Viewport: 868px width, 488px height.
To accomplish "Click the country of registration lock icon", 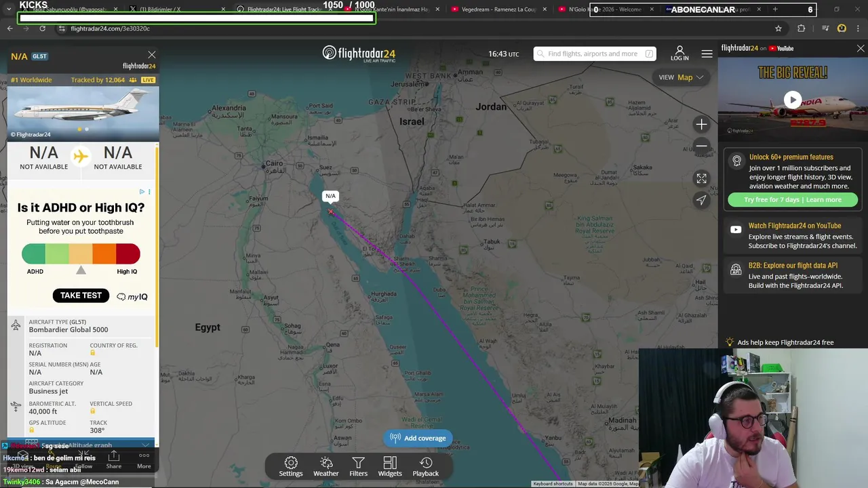I will 93,353.
